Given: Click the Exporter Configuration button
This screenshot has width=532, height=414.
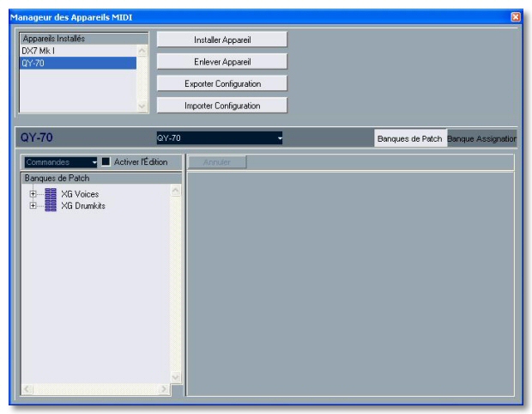Looking at the screenshot, I should click(x=222, y=84).
